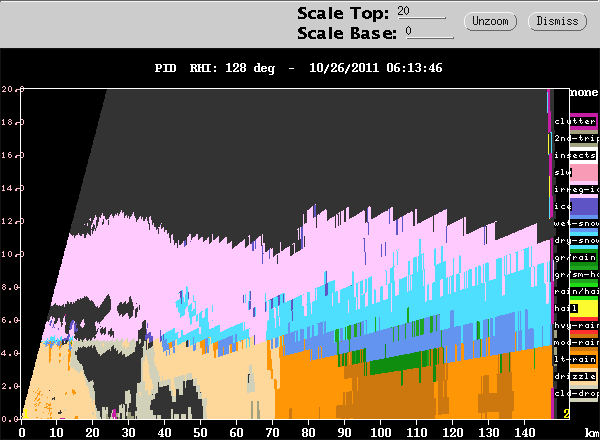Screen dimensions: 600x440
Task: Edit the Scale Base value field
Action: coord(429,32)
